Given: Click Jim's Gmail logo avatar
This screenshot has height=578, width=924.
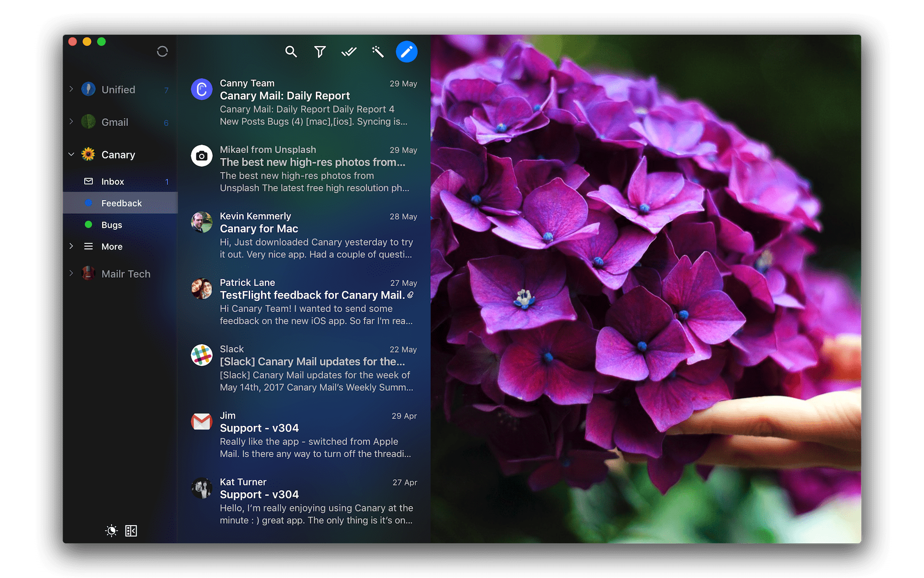Looking at the screenshot, I should [x=202, y=421].
